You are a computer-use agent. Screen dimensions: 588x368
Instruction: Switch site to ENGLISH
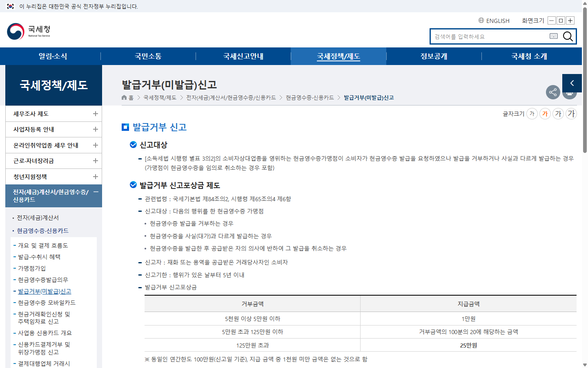click(x=498, y=20)
